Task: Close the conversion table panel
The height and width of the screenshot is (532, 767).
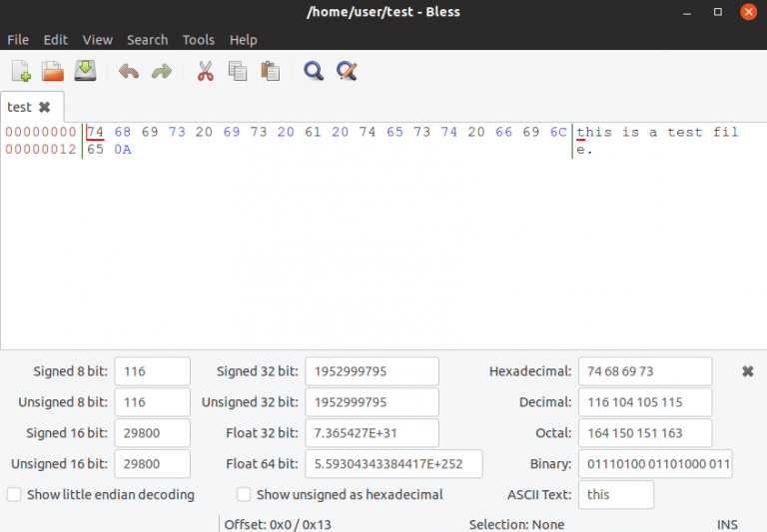Action: click(x=747, y=371)
